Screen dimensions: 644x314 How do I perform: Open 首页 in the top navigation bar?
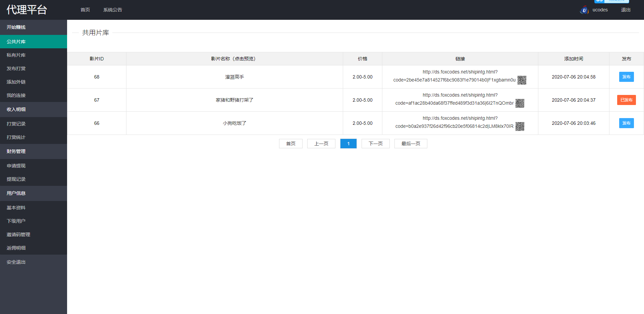(x=85, y=10)
